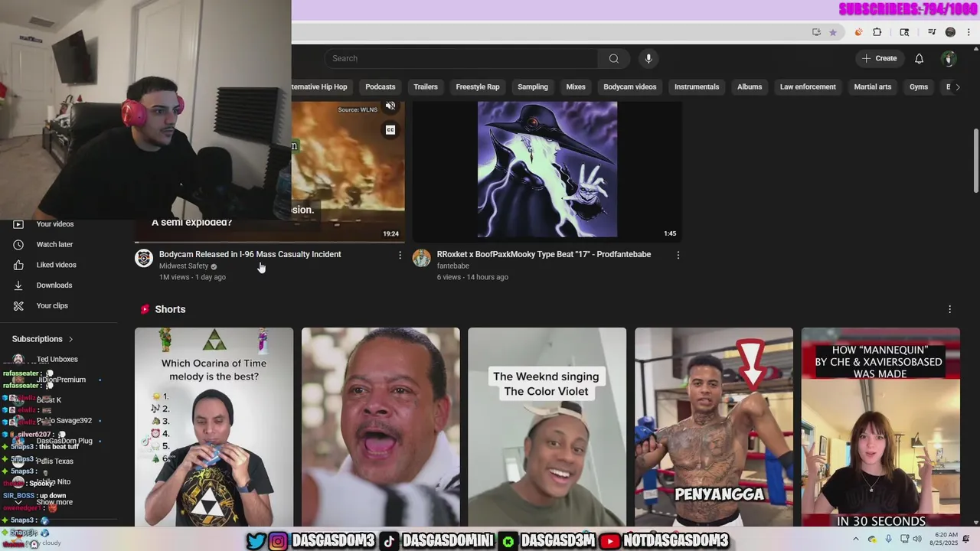Open the RRoxket x BoofPaxkMooky Type Beat title
Viewport: 980px width, 551px height.
click(x=544, y=254)
